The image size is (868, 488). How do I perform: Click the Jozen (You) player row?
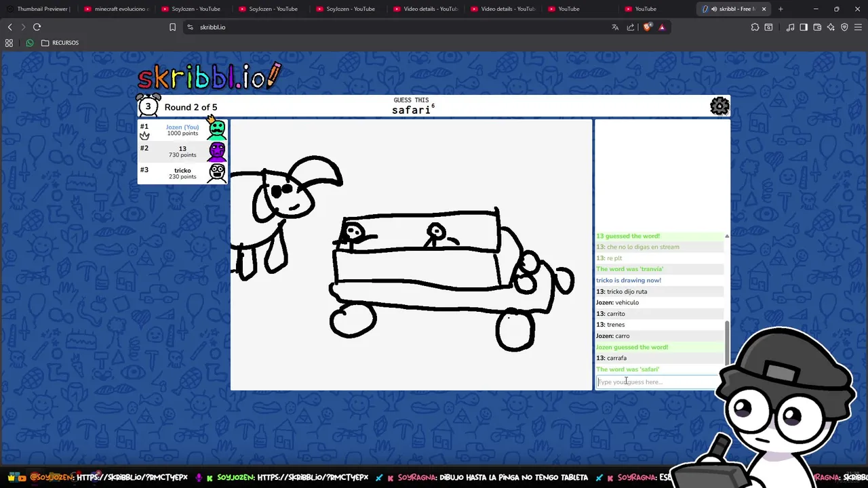(x=182, y=129)
